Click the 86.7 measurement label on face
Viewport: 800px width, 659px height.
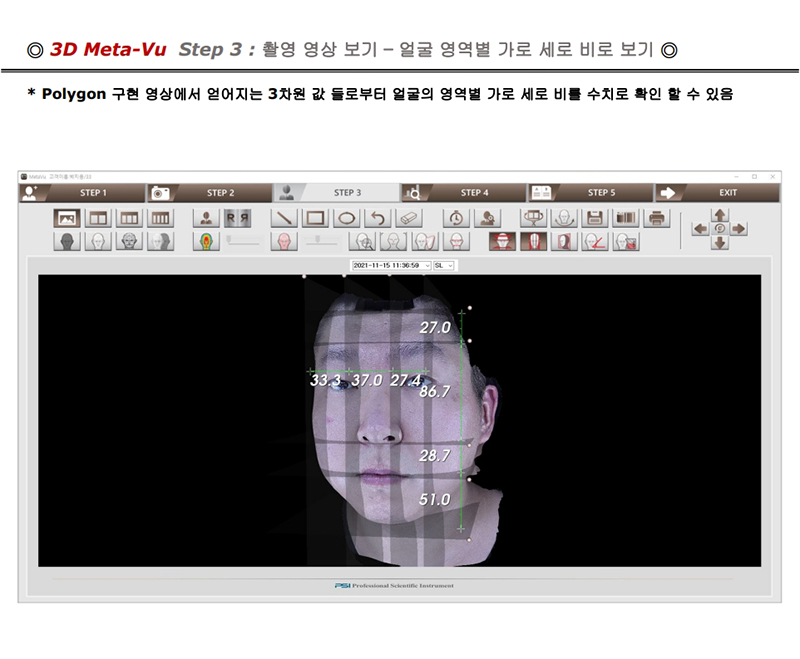point(435,392)
